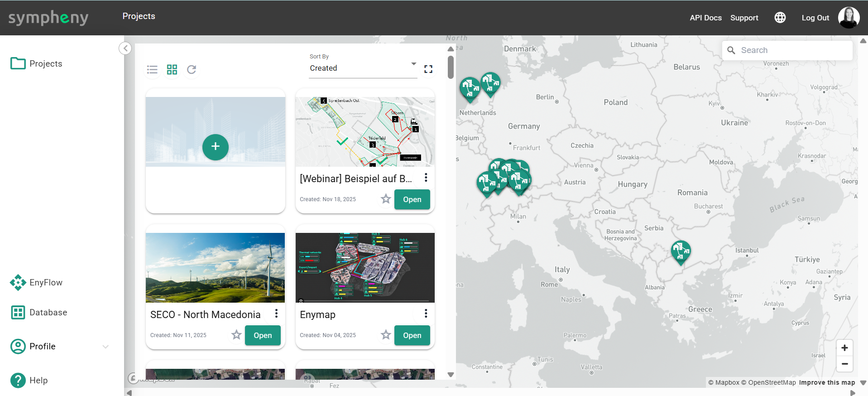Image resolution: width=868 pixels, height=396 pixels.
Task: Open the Enymap project
Action: click(x=412, y=335)
